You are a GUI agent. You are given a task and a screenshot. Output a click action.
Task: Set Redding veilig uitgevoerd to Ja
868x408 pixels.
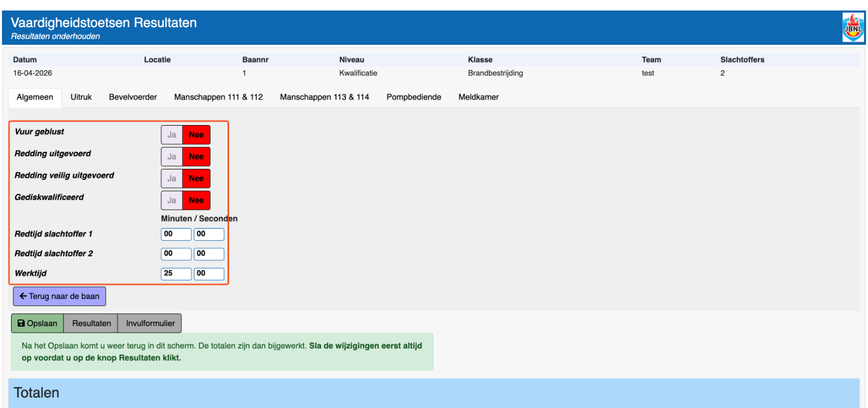172,178
